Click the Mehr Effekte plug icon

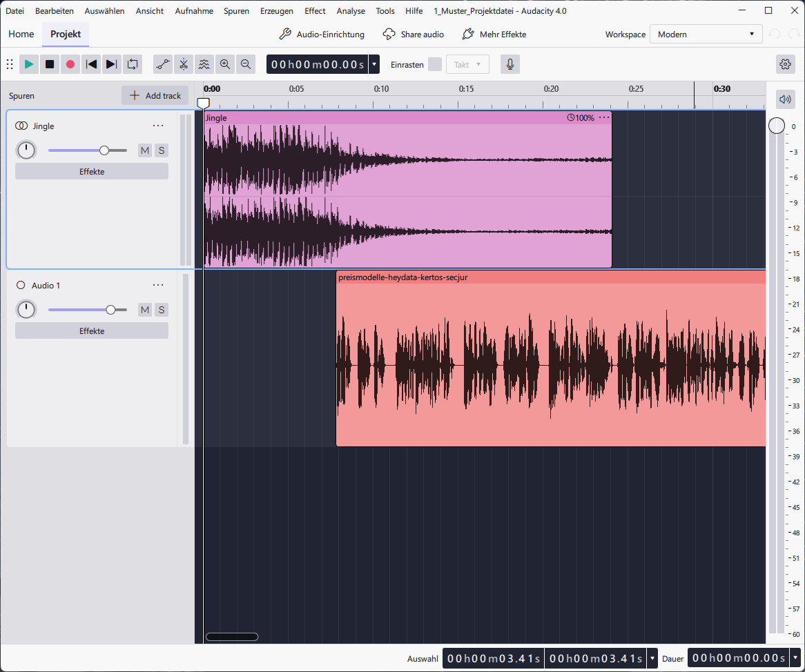(x=467, y=34)
